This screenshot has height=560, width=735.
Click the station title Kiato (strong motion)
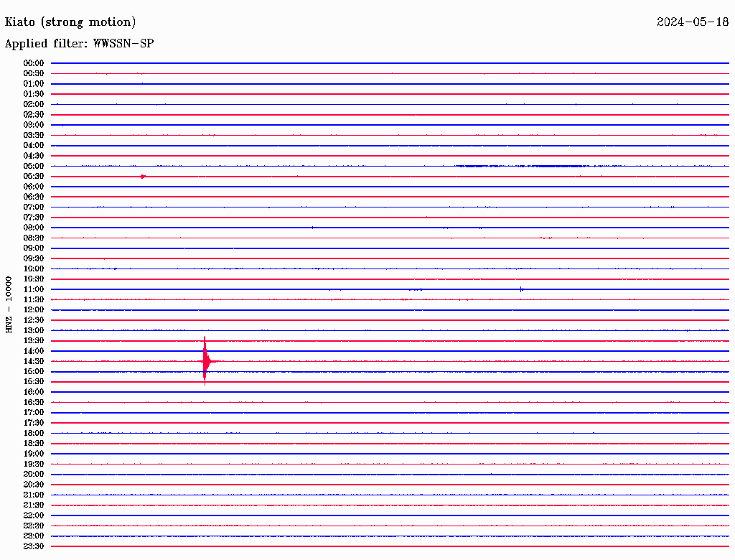coord(70,22)
